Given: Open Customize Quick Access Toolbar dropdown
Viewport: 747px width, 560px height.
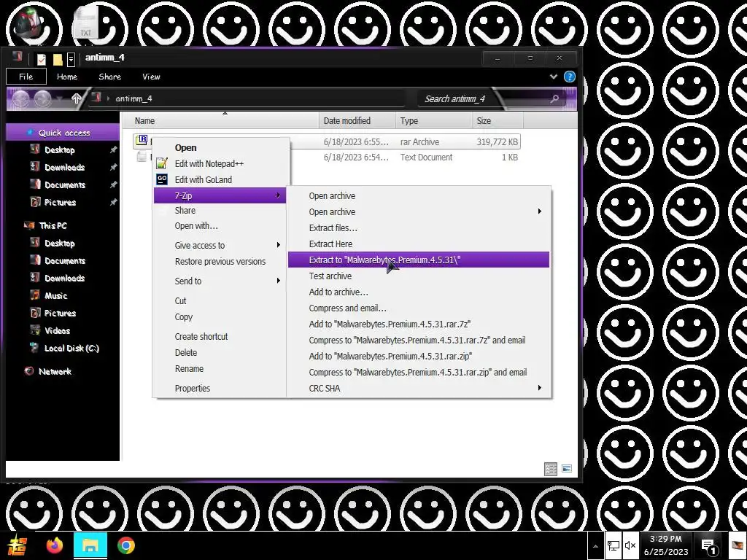Looking at the screenshot, I should 71,59.
